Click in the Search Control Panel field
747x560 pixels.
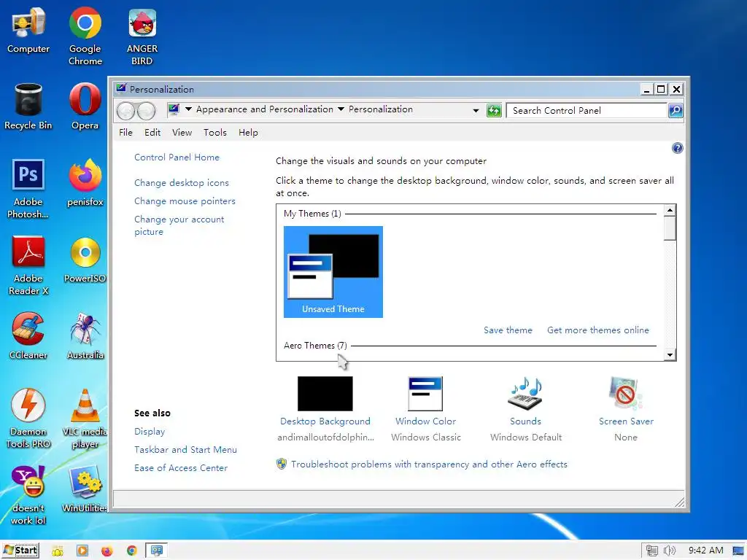tap(587, 111)
